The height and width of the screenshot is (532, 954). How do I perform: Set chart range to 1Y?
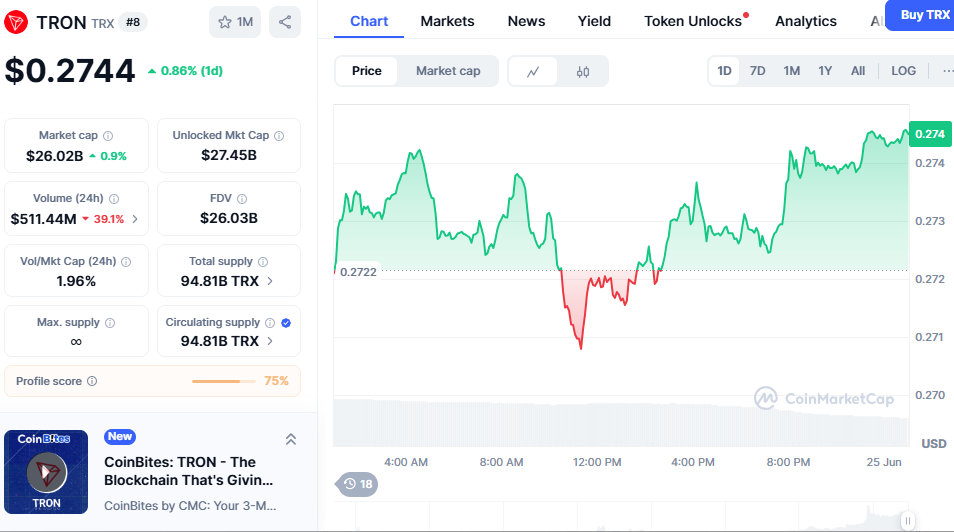pos(825,71)
